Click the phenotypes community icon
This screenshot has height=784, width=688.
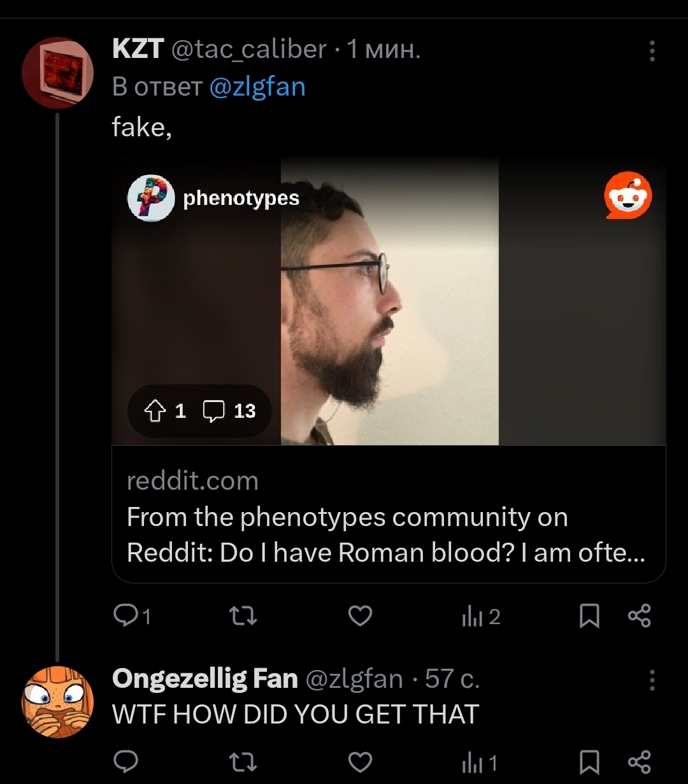(151, 198)
